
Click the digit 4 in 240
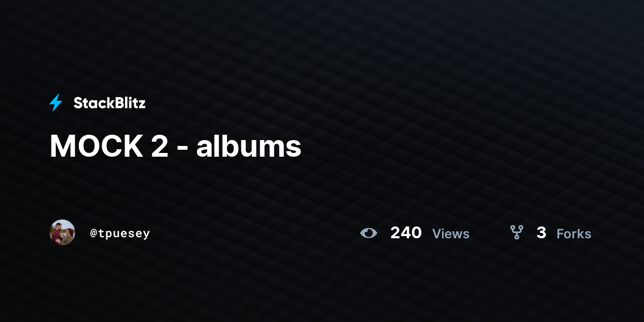tap(406, 232)
